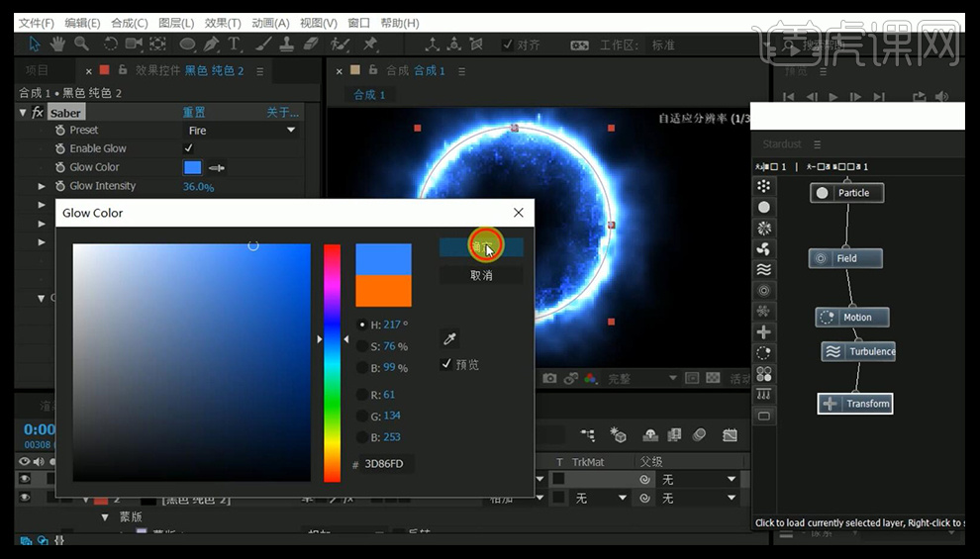This screenshot has width=980, height=559.
Task: Click the 取消 cancel button
Action: tap(481, 275)
